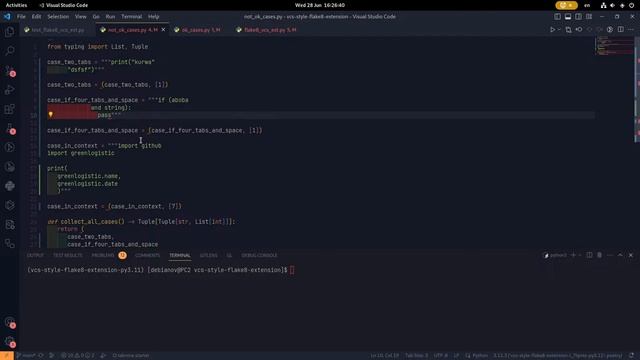640x360 pixels.
Task: Click the tabnine starter status item
Action: (x=131, y=356)
